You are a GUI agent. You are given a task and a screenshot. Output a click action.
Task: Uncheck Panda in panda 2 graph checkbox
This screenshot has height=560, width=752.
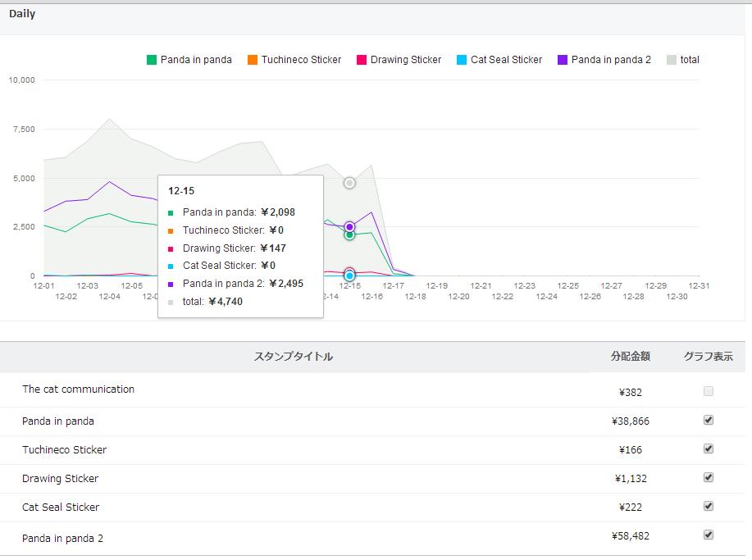pos(709,535)
